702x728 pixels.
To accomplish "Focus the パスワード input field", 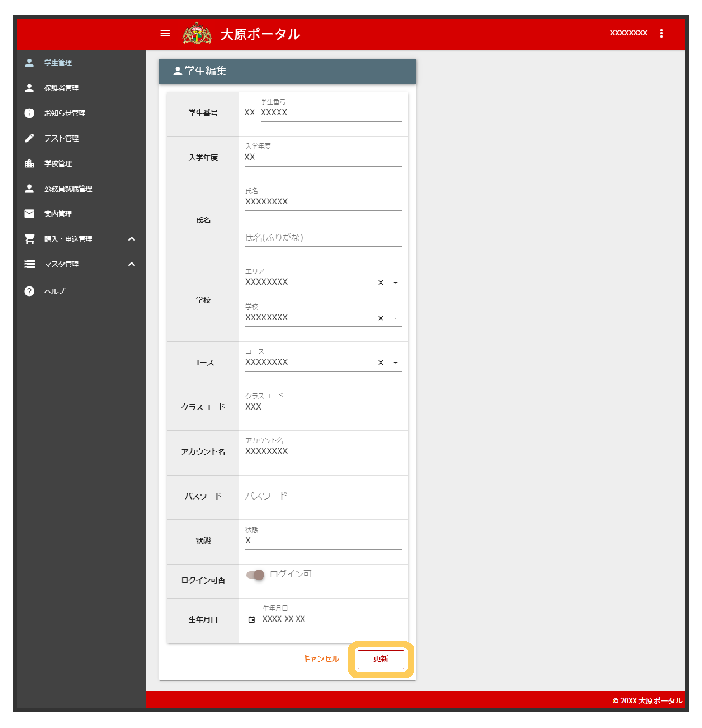I will coord(323,496).
